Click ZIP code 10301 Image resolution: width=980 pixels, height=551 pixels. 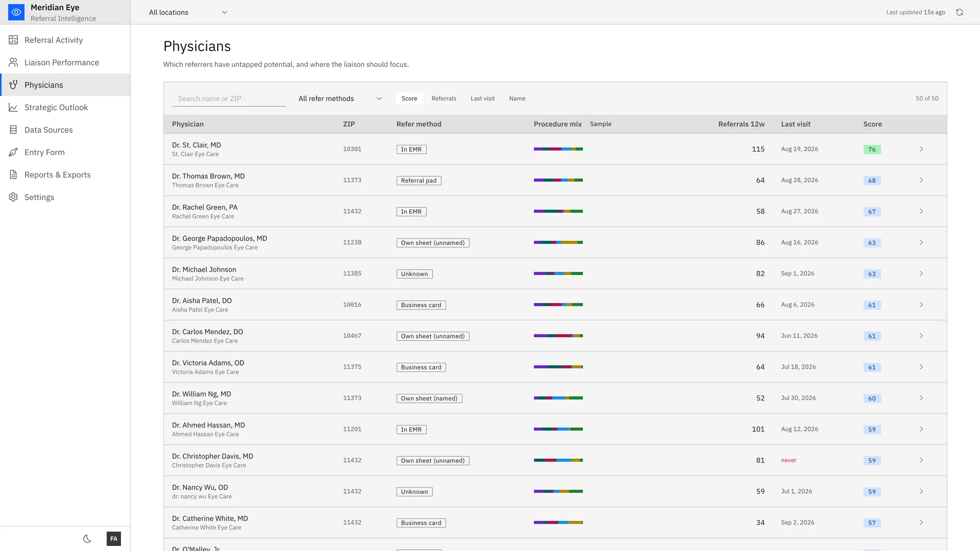352,149
